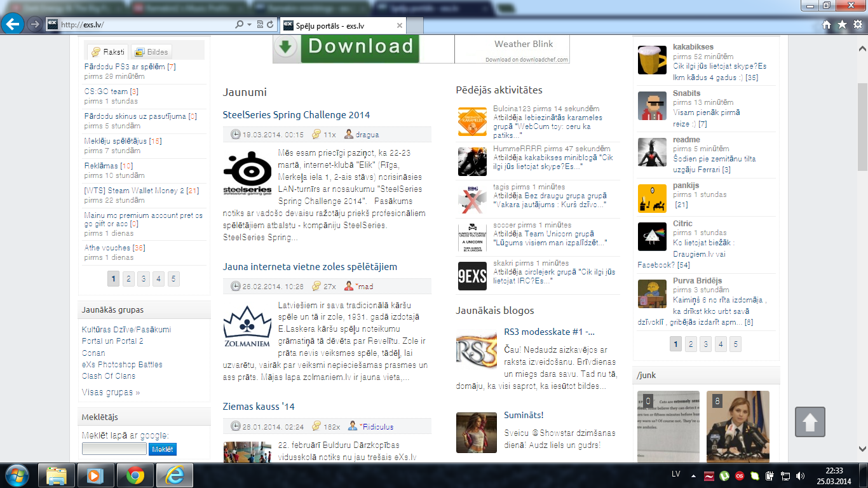
Task: Close the Spēļu portāls tab
Action: (x=399, y=26)
